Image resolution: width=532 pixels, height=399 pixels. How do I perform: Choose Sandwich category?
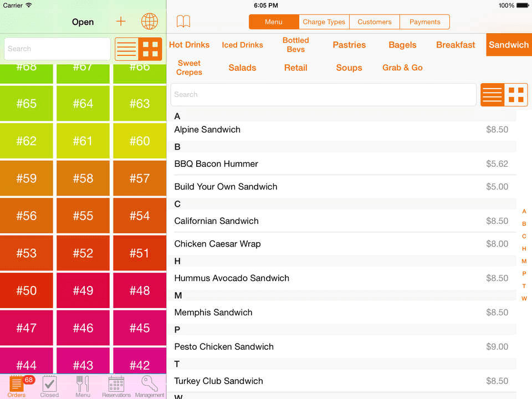click(509, 45)
